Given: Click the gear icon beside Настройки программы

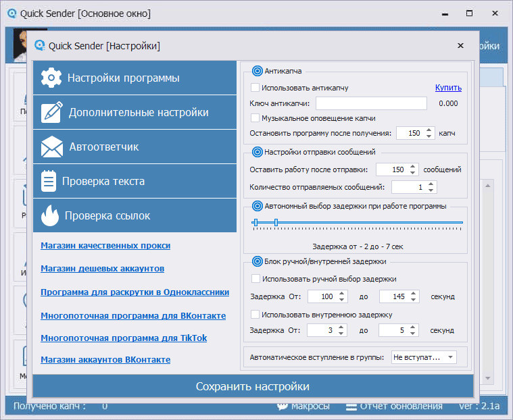Looking at the screenshot, I should pyautogui.click(x=51, y=78).
